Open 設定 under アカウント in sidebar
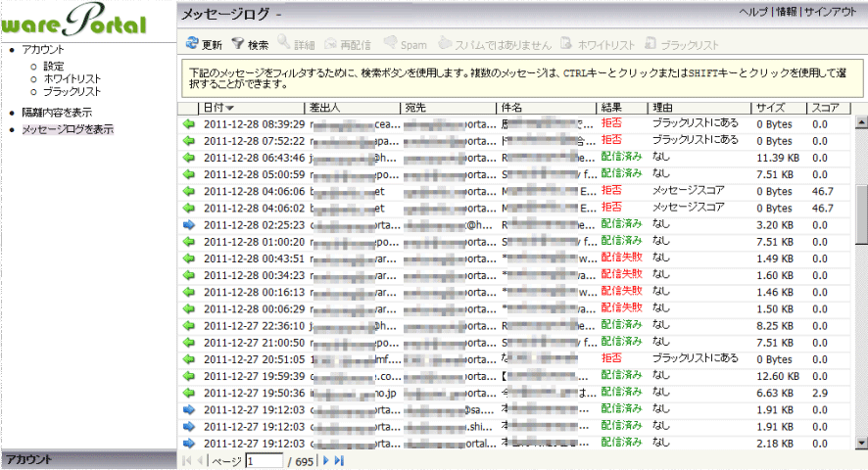Viewport: 868px width, 470px height. [x=54, y=66]
